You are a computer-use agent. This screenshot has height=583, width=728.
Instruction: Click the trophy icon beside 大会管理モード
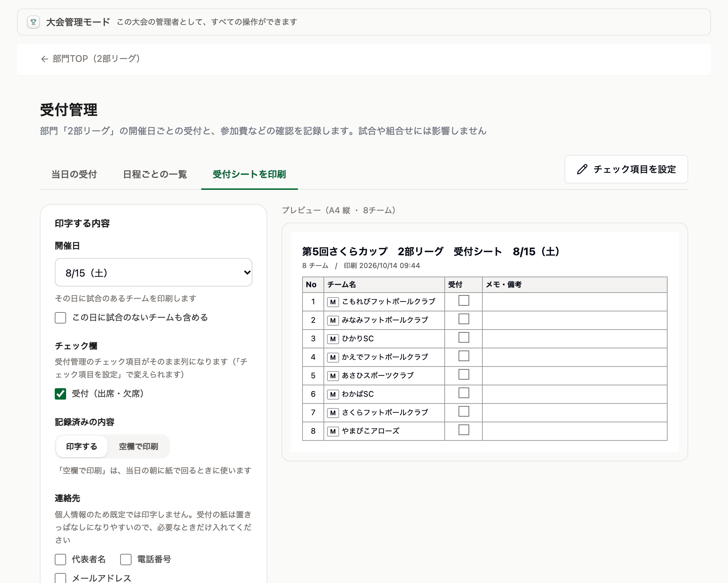[33, 22]
